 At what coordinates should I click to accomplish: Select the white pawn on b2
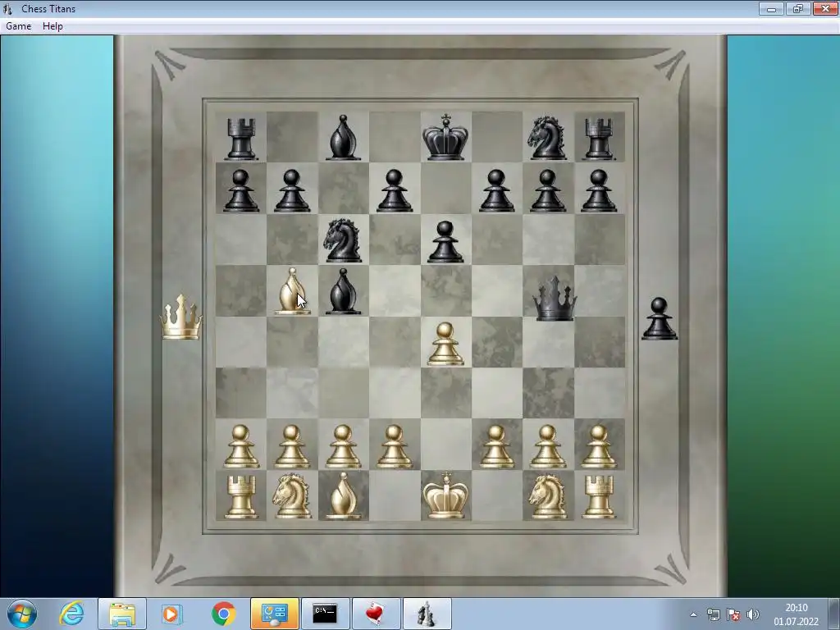[x=292, y=446]
